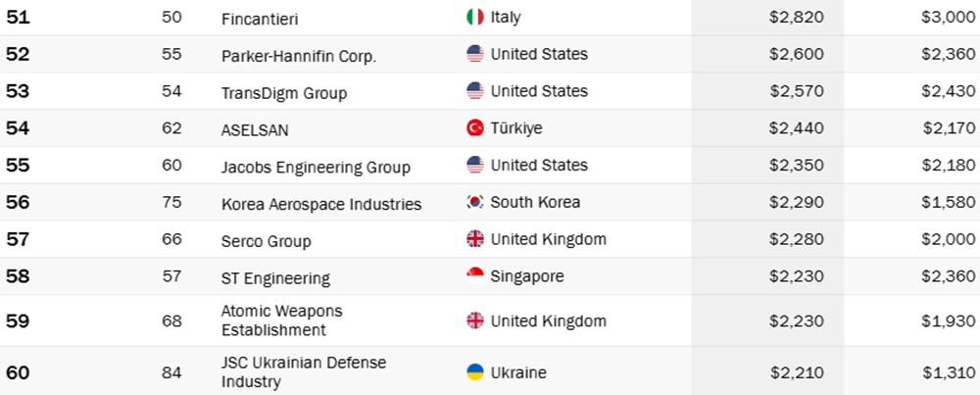Click the Ukraine flag icon
This screenshot has height=395, width=980.
pyautogui.click(x=475, y=372)
